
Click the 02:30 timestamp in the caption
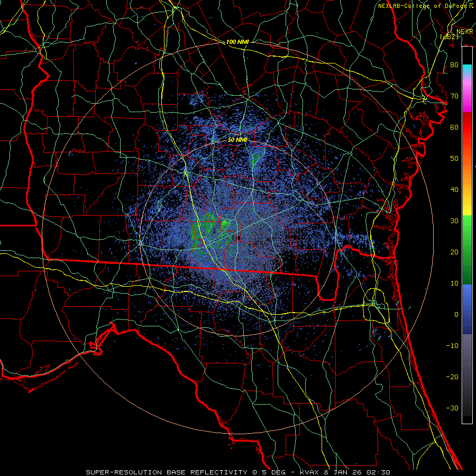click(377, 472)
